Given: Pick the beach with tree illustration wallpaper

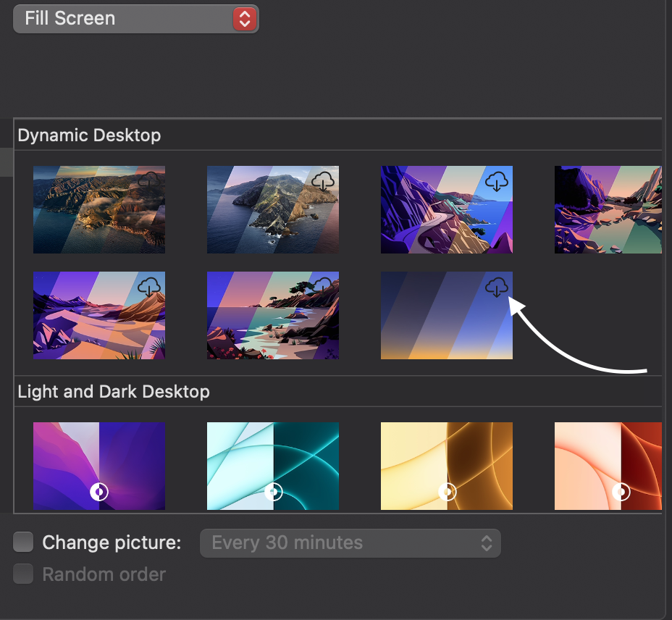Looking at the screenshot, I should [273, 315].
